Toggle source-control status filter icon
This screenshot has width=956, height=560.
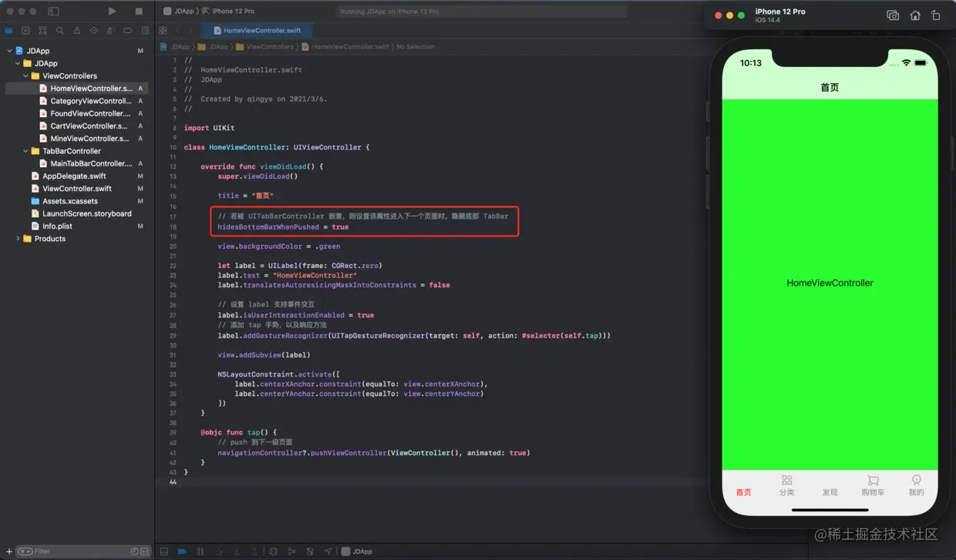[x=144, y=552]
